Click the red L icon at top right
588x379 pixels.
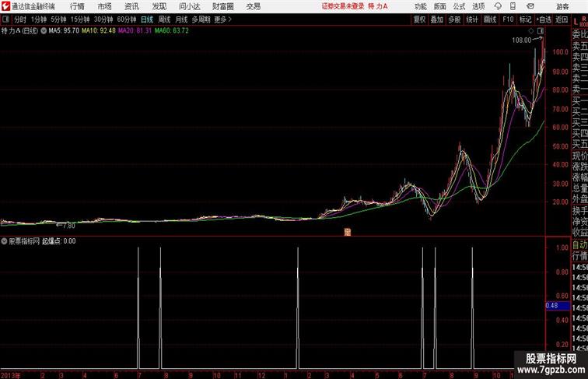[x=576, y=22]
